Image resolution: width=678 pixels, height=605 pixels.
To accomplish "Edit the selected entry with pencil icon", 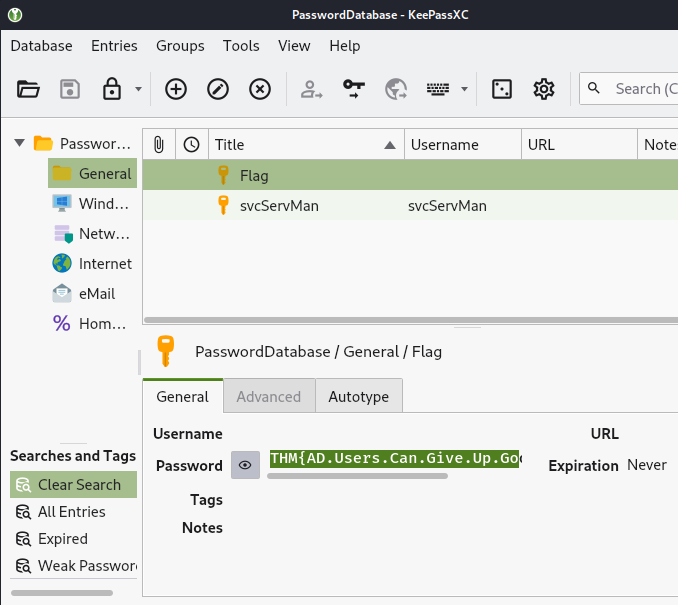I will (217, 90).
